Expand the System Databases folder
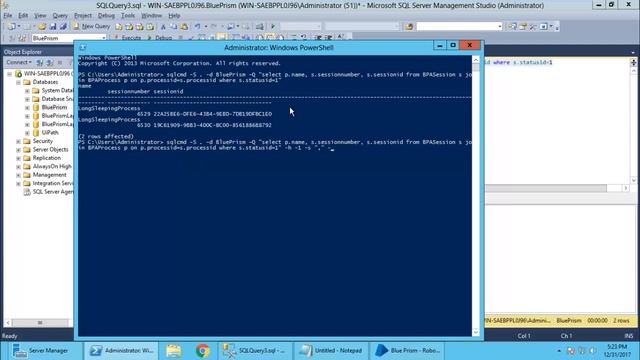 (27, 91)
